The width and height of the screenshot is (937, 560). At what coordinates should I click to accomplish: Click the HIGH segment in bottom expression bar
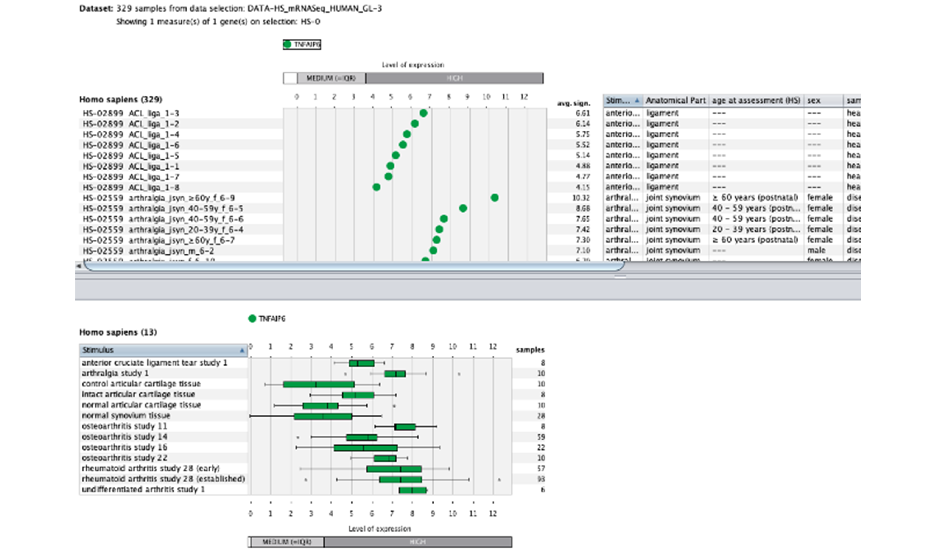[x=418, y=542]
